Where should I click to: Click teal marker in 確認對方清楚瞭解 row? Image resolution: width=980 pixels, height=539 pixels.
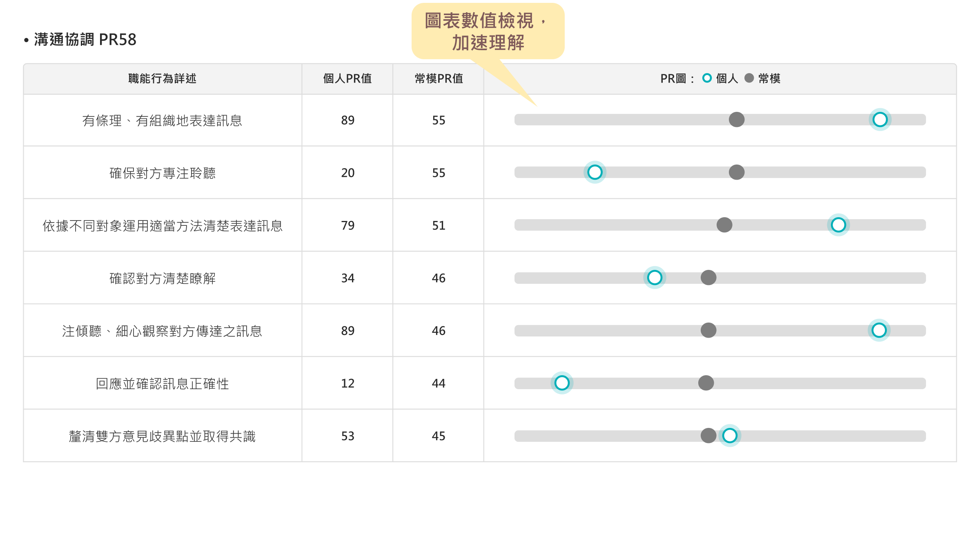(655, 278)
